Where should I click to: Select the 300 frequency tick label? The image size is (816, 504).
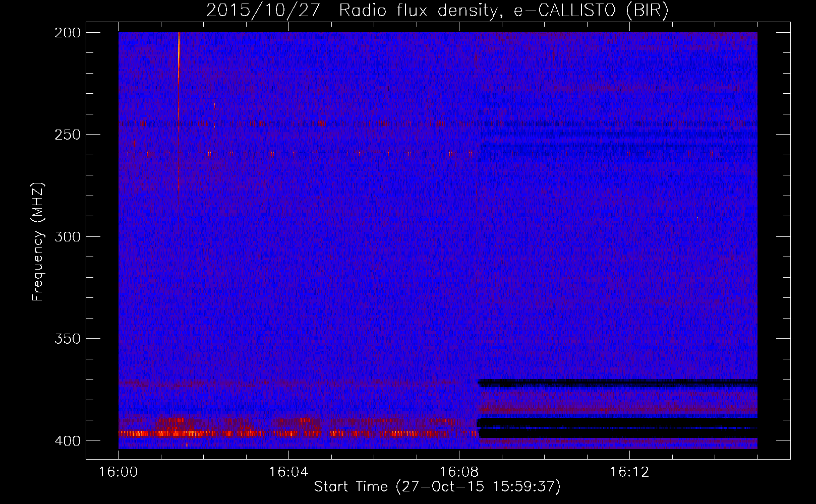point(68,236)
